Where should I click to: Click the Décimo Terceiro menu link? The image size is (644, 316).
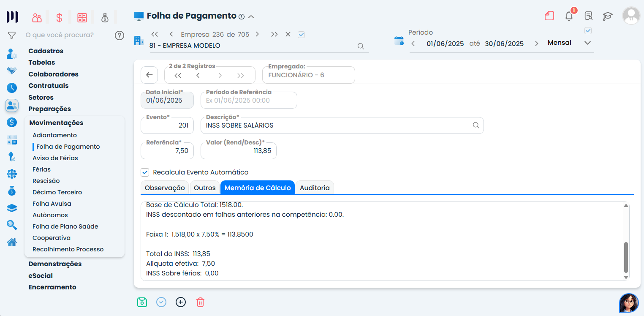pos(57,192)
